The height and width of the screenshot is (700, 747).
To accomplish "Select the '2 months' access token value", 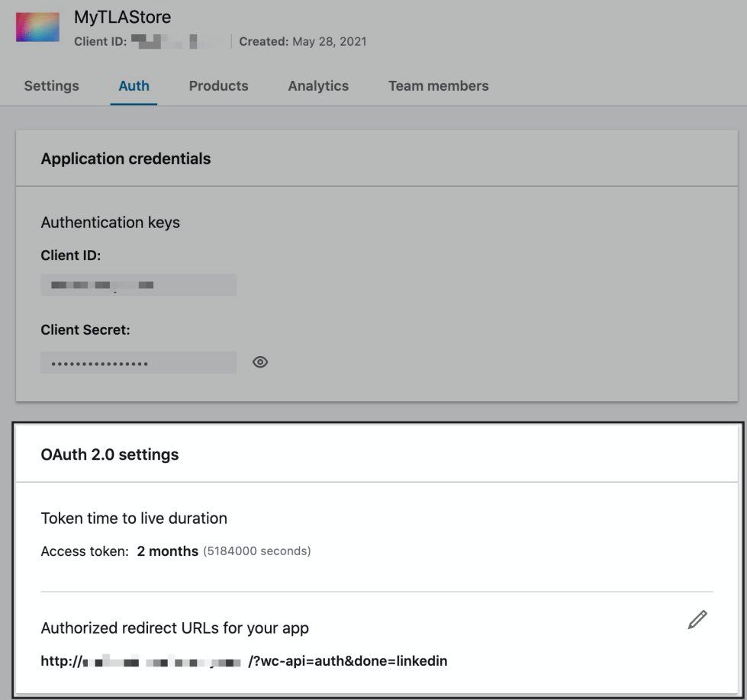I will pyautogui.click(x=168, y=551).
